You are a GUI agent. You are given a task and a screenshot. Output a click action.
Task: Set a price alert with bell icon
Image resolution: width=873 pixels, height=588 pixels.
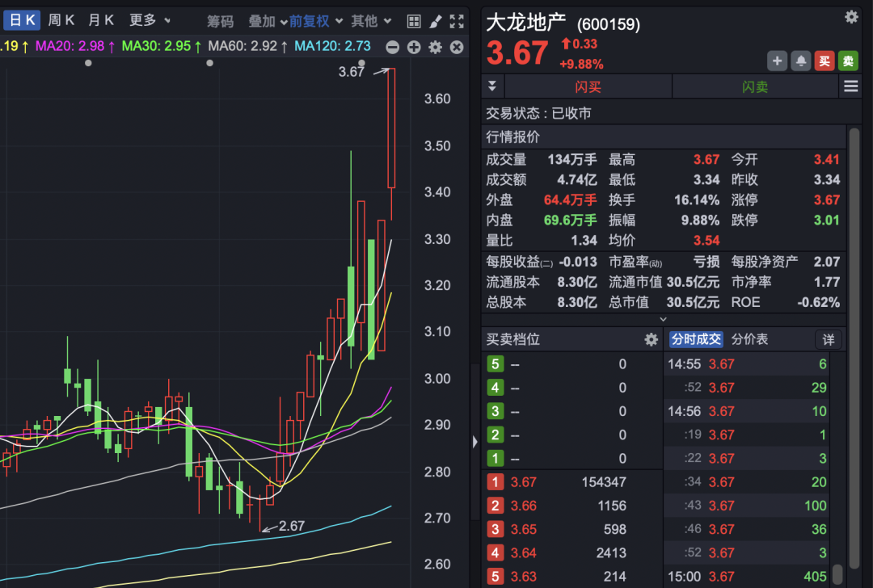[x=800, y=61]
